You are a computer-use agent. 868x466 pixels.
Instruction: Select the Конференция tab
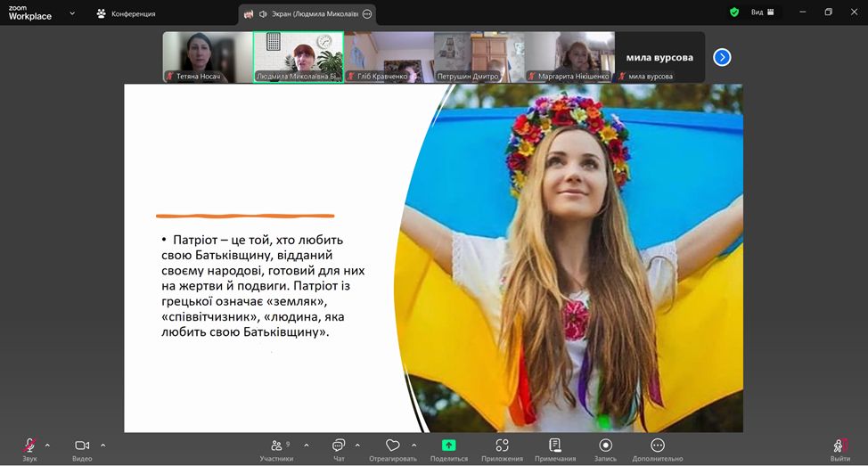(x=126, y=14)
